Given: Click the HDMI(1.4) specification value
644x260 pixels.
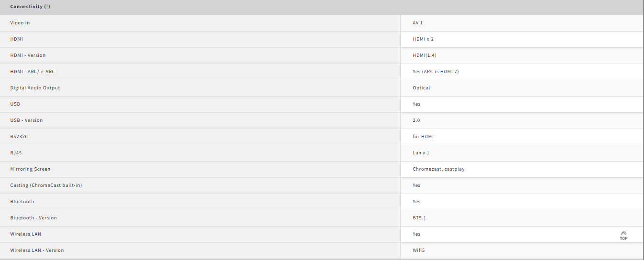Looking at the screenshot, I should [x=425, y=55].
